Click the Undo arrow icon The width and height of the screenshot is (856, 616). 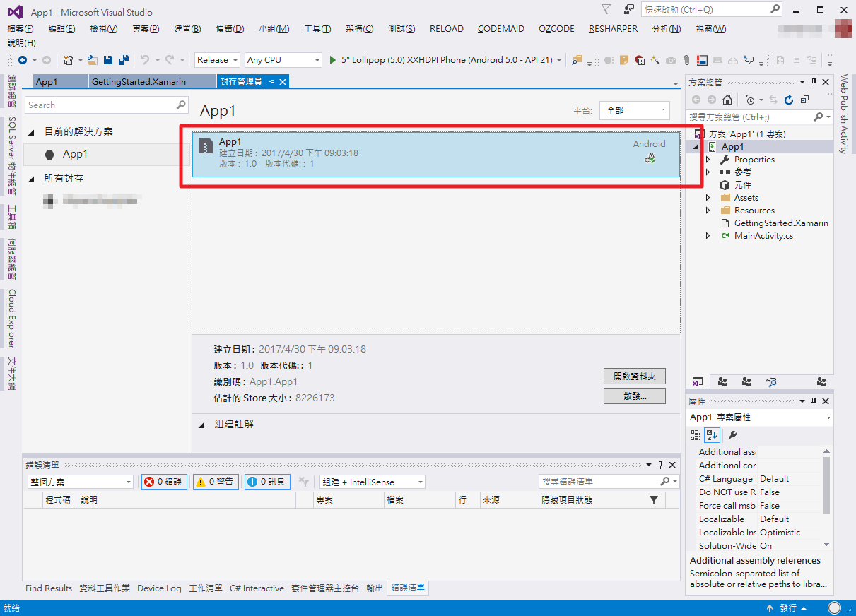[x=145, y=60]
